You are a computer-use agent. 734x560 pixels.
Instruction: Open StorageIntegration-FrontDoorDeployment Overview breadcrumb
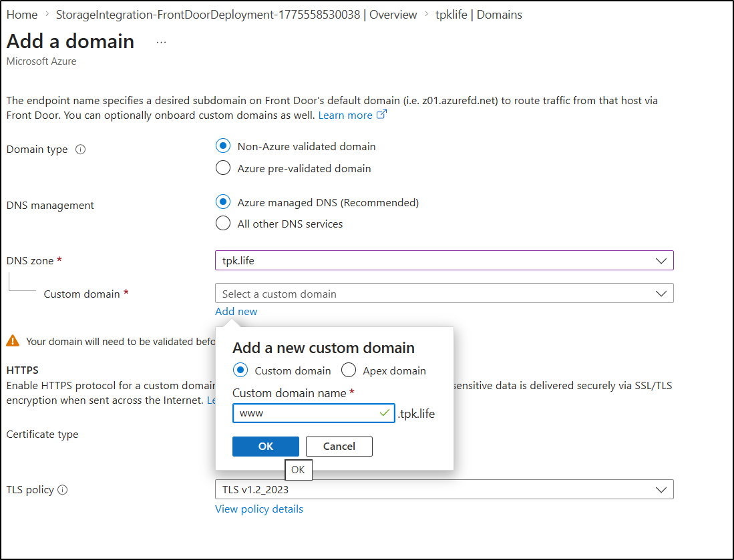click(x=236, y=14)
